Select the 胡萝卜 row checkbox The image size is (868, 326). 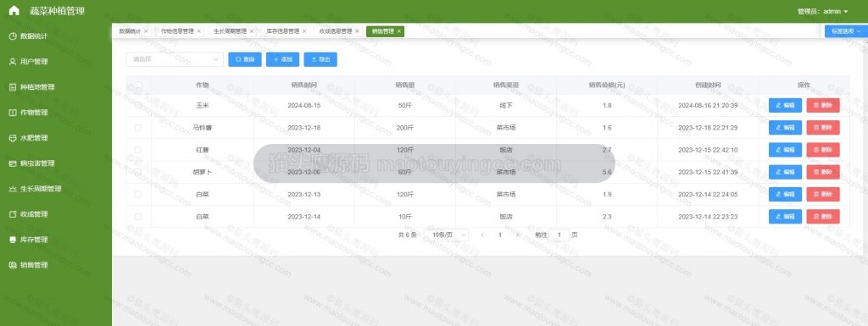tap(138, 172)
